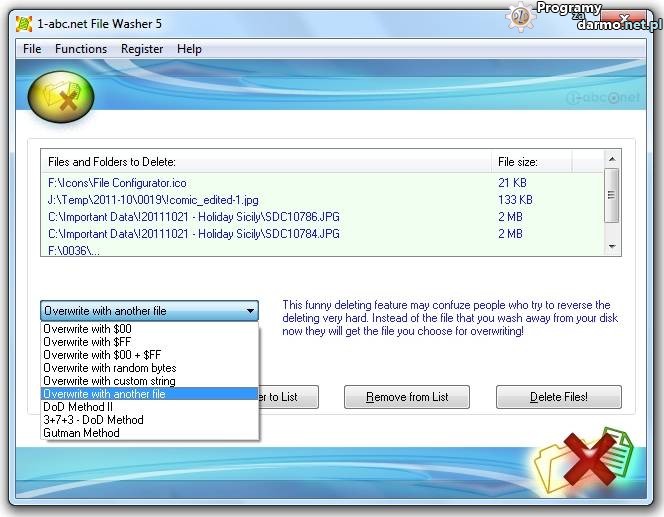Open the Register menu
Viewport: 664px width, 517px height.
142,49
